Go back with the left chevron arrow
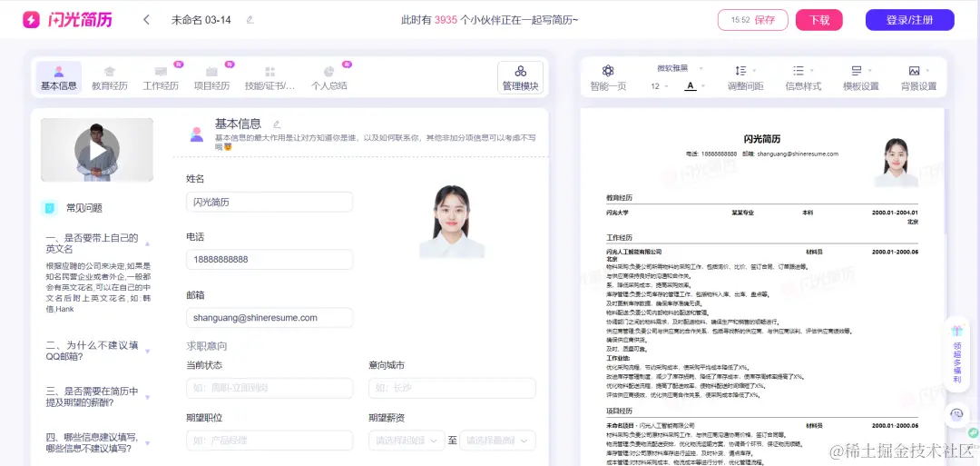 (x=146, y=19)
